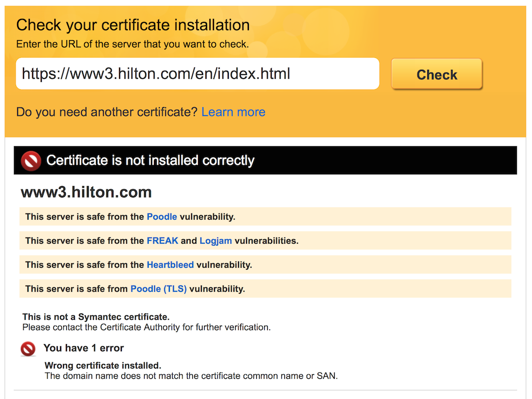Screen dimensions: 532x399
Task: Open the Poodle vulnerability link
Action: [162, 216]
